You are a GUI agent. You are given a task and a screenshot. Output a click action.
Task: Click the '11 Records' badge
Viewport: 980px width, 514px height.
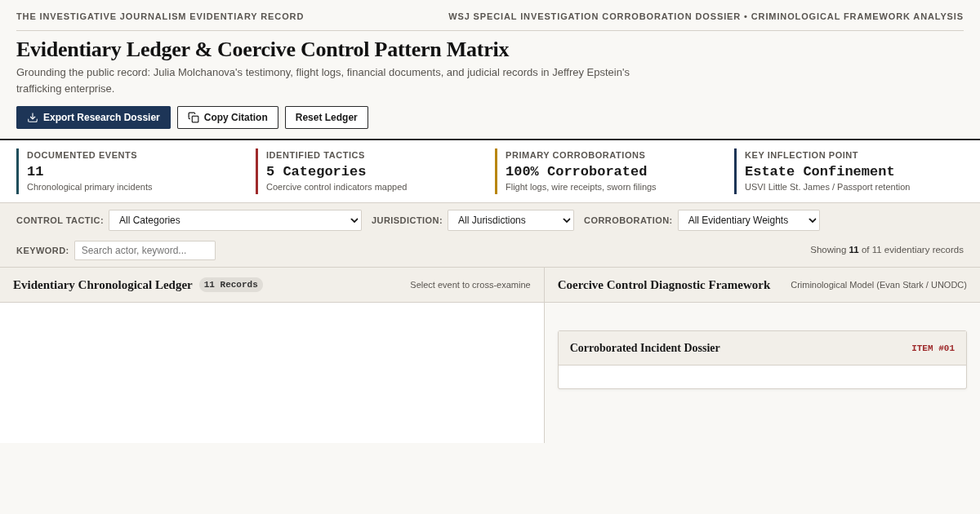click(x=231, y=285)
